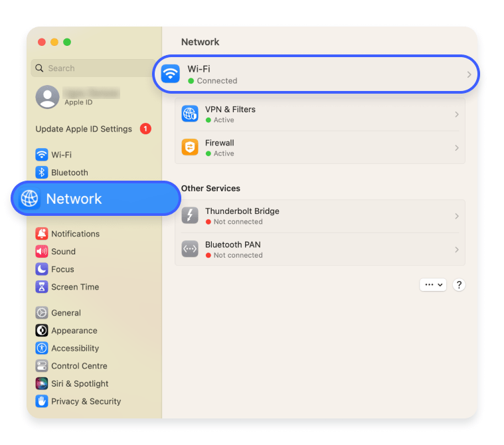Viewport: 504px width, 445px height.
Task: Click the Sound speaker icon
Action: point(41,252)
